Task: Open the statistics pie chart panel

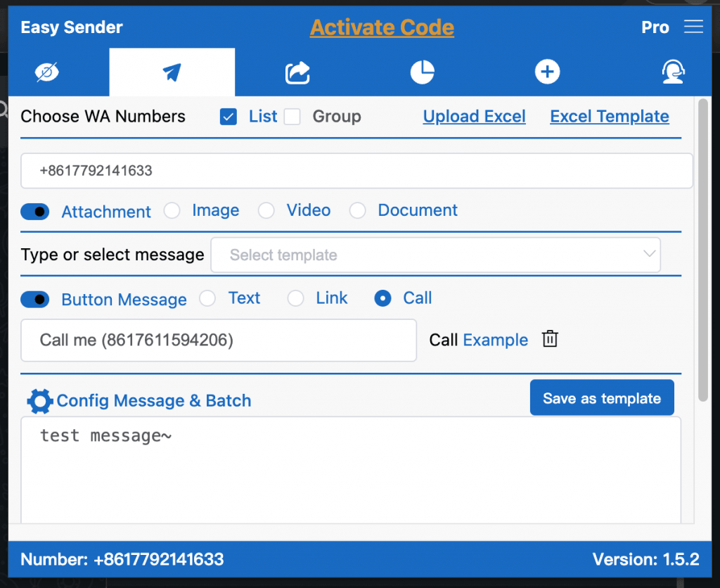Action: 422,71
